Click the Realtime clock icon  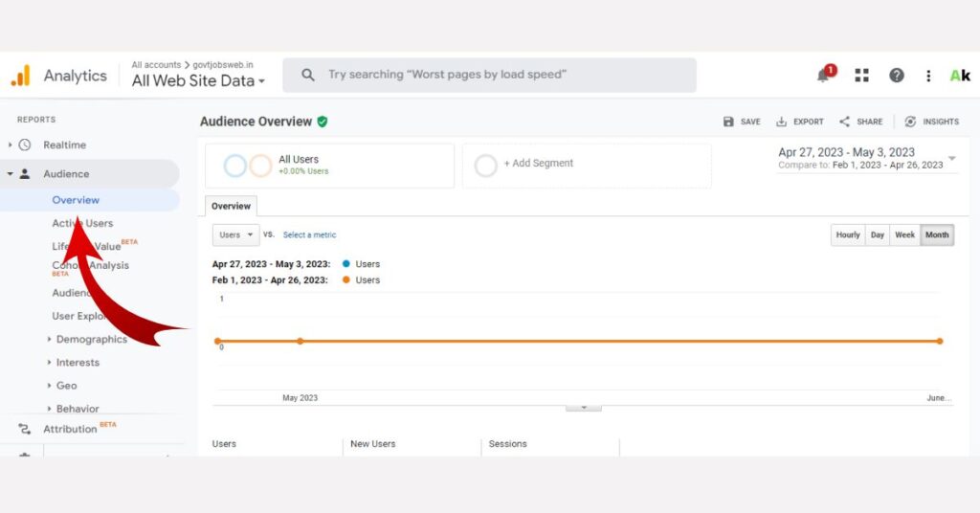(x=25, y=145)
